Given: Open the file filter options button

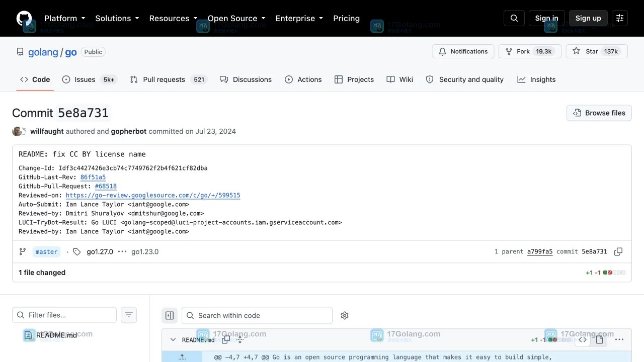Looking at the screenshot, I should 129,315.
